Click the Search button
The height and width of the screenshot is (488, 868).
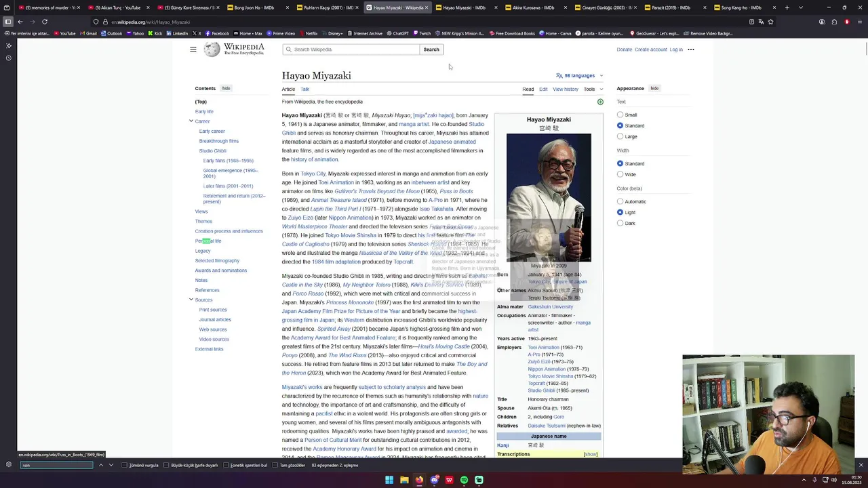click(431, 49)
